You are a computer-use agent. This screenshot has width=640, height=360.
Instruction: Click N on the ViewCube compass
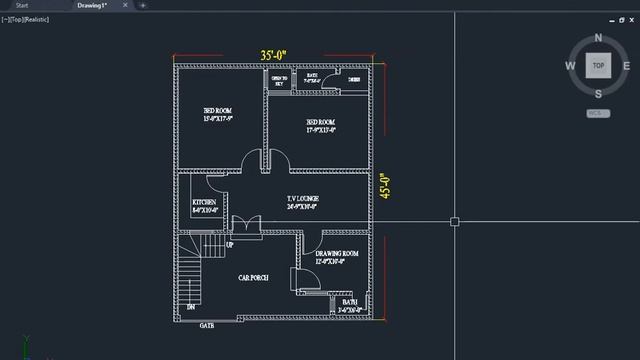(x=598, y=38)
